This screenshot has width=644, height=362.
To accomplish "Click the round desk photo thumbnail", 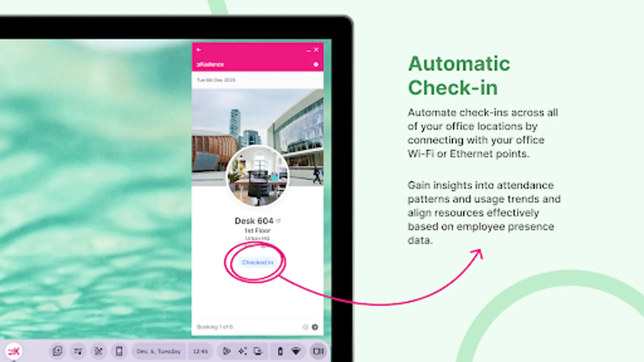I will coord(258,176).
